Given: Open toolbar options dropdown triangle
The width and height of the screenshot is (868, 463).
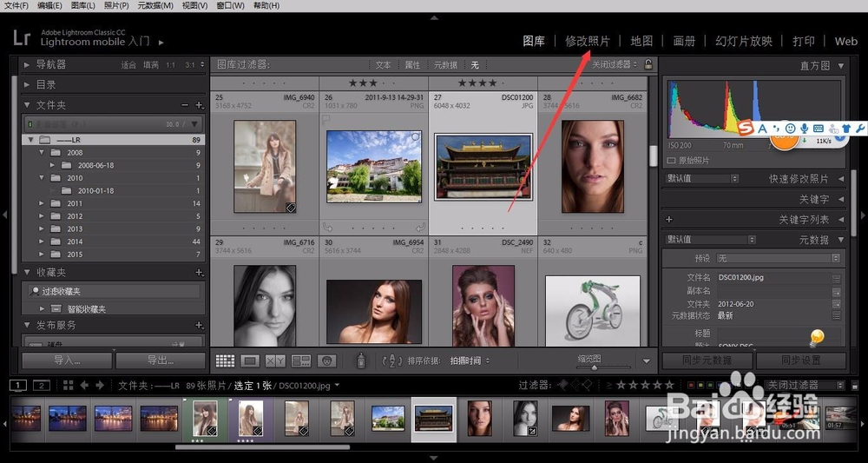Looking at the screenshot, I should pyautogui.click(x=646, y=361).
